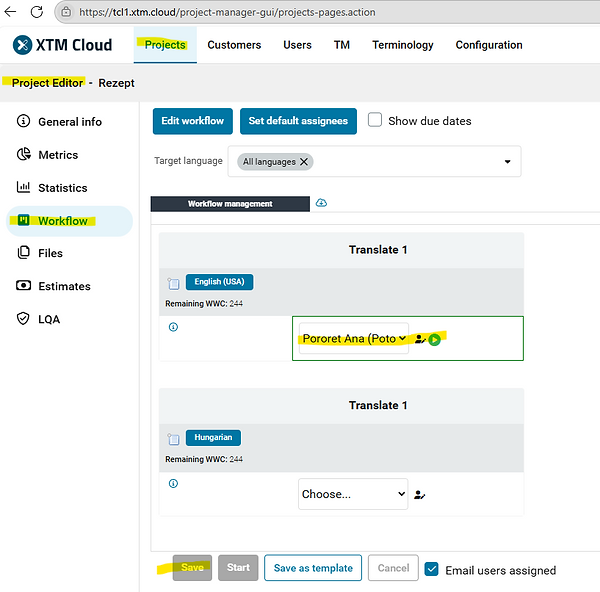Open the Configuration tab

[x=489, y=45]
